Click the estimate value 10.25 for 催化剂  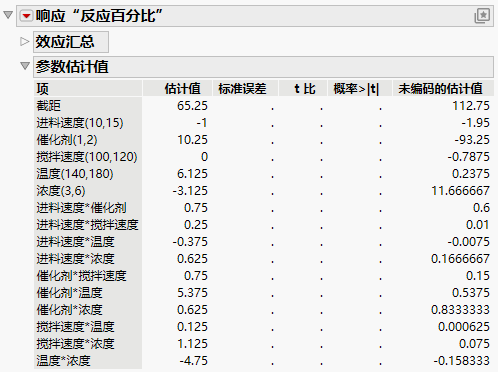192,140
